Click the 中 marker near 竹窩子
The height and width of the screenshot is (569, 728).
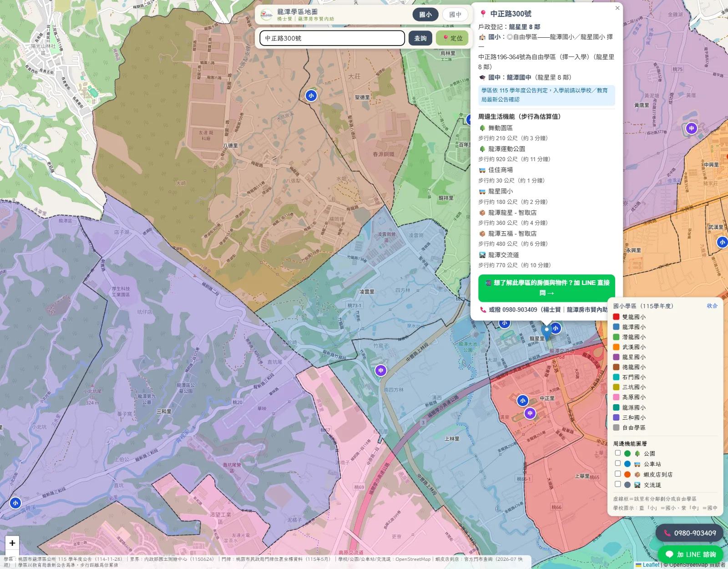(x=381, y=371)
